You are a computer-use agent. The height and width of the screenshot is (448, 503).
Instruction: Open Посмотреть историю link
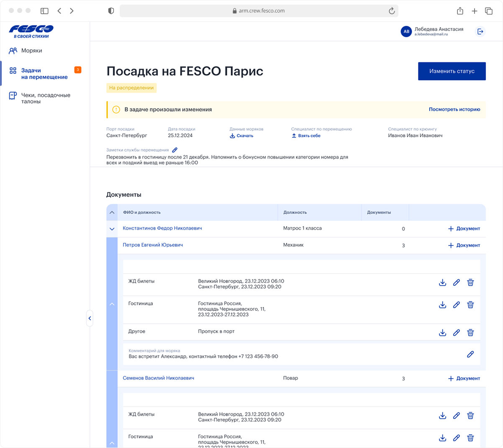click(454, 109)
